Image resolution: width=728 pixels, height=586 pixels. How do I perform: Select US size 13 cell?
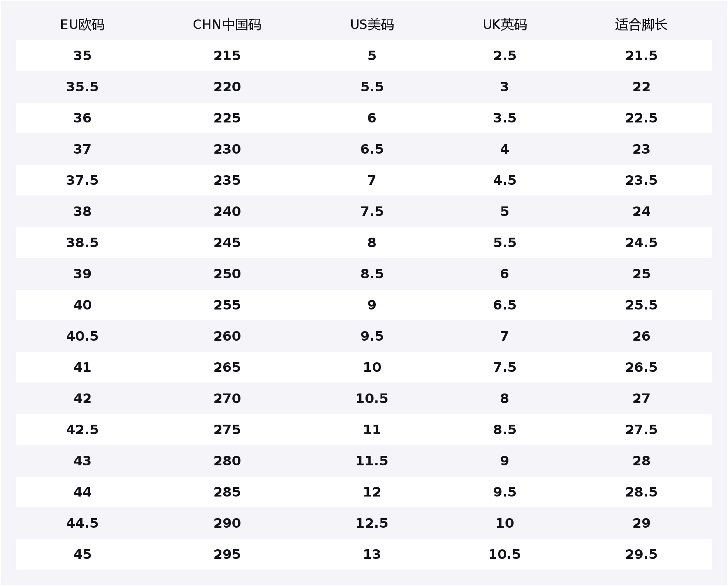click(372, 554)
